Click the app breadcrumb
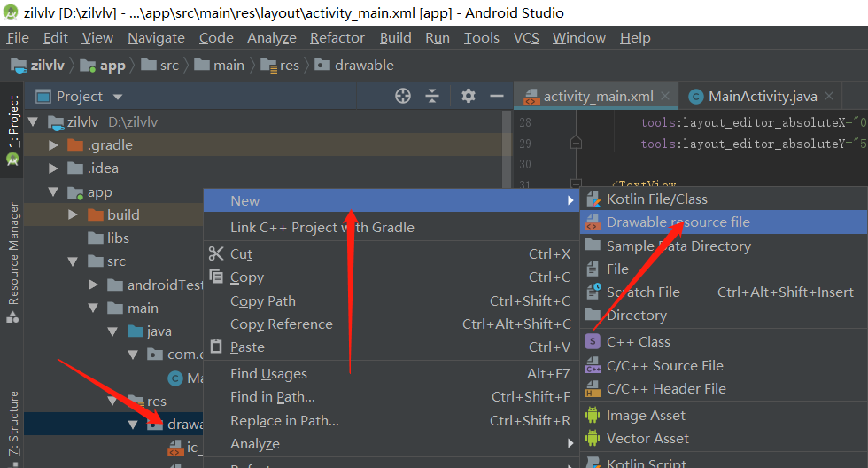Screen dimensions: 868x468 point(103,66)
